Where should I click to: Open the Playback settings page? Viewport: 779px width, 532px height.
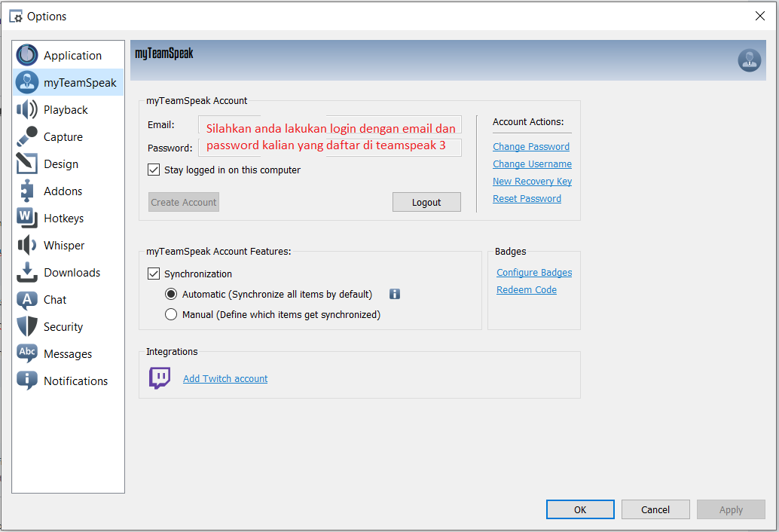tap(68, 109)
